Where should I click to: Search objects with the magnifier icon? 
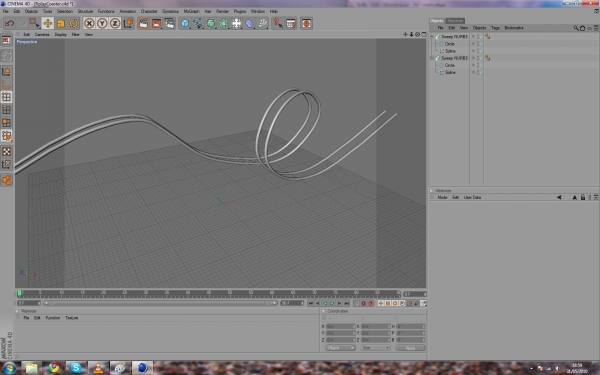pyautogui.click(x=576, y=28)
